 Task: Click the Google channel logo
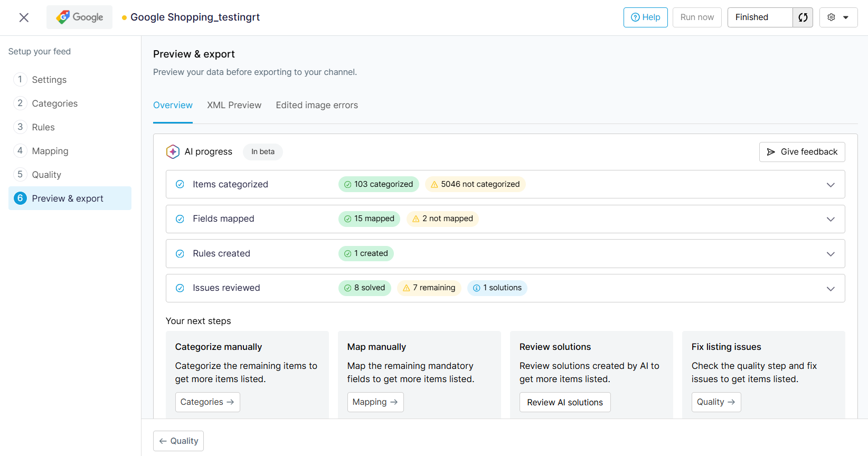79,17
